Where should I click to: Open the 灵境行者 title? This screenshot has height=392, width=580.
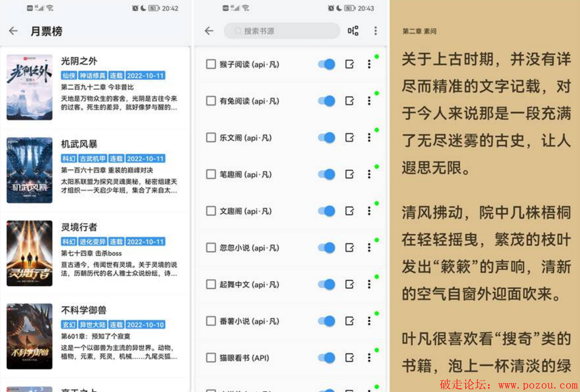pyautogui.click(x=79, y=227)
